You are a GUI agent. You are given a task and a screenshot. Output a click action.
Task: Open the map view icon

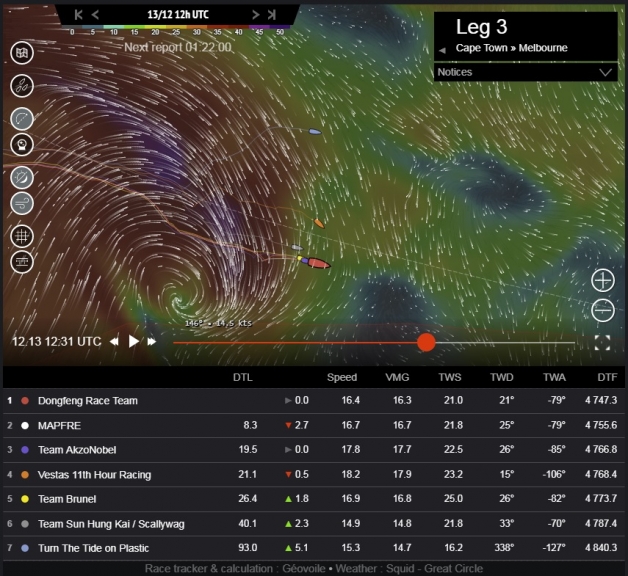click(22, 52)
